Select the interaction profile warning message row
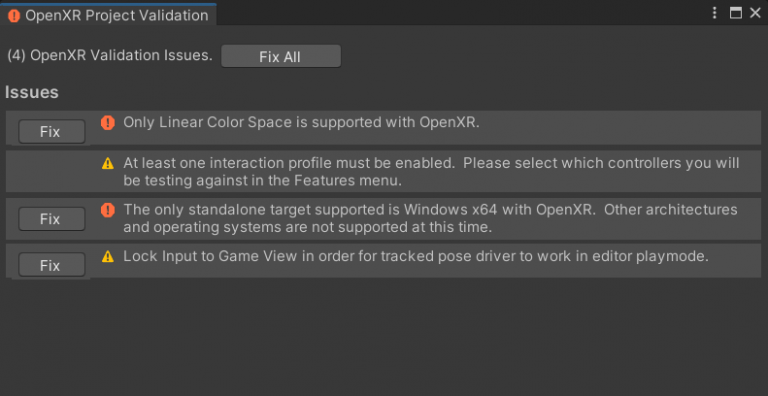The image size is (768, 396). [x=383, y=171]
